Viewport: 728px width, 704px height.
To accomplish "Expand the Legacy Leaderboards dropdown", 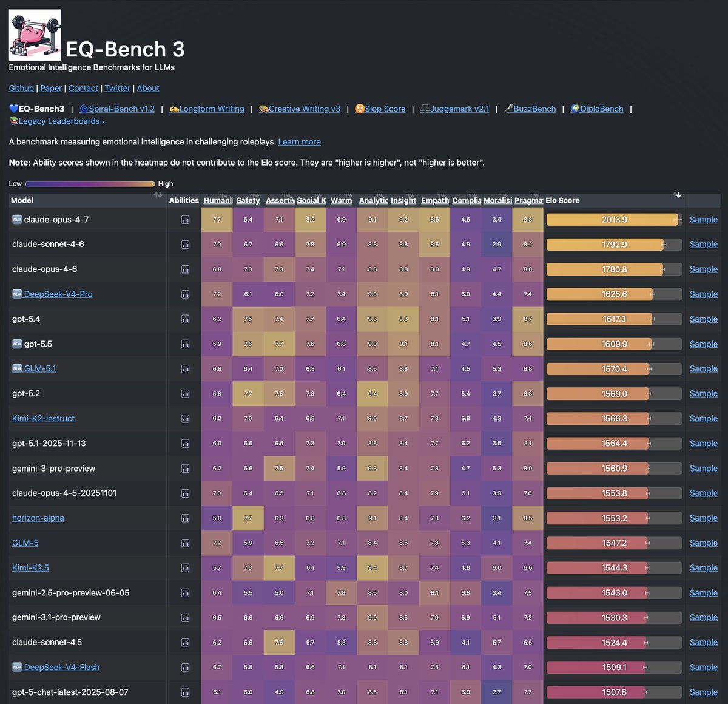I will point(57,121).
